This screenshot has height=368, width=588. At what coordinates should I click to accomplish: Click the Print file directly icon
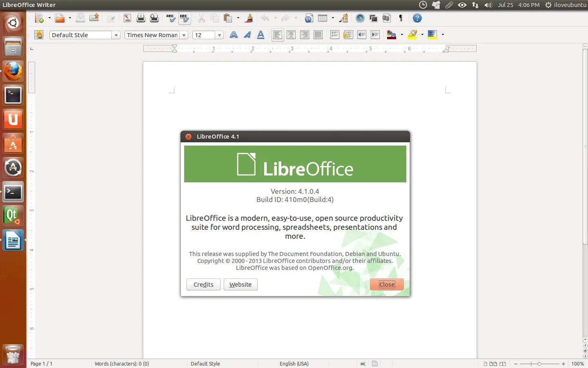tap(141, 18)
